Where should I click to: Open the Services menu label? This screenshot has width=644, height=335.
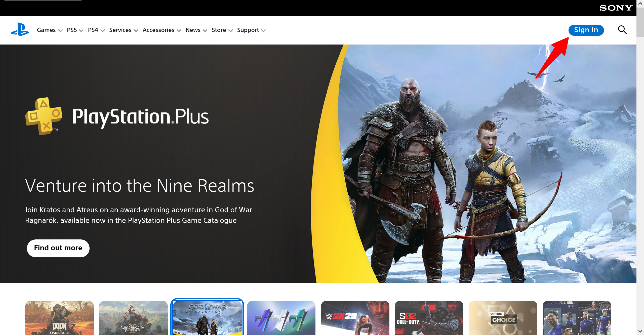pyautogui.click(x=120, y=30)
